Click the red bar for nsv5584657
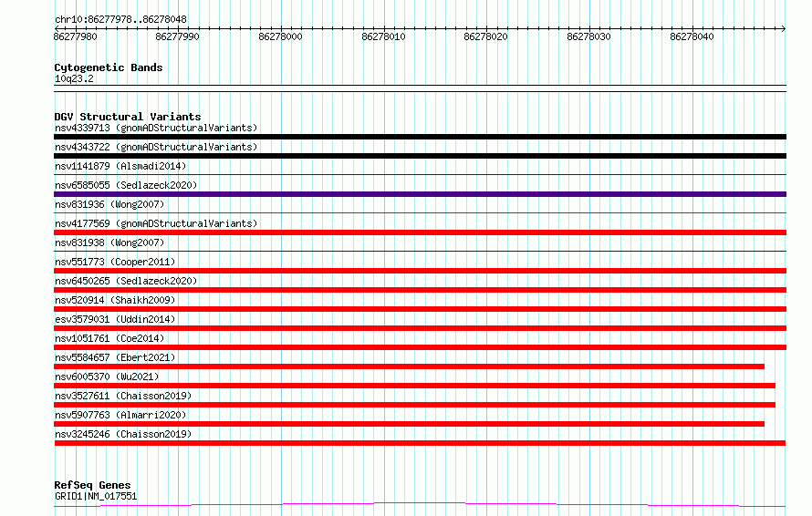812x516 pixels. (409, 366)
